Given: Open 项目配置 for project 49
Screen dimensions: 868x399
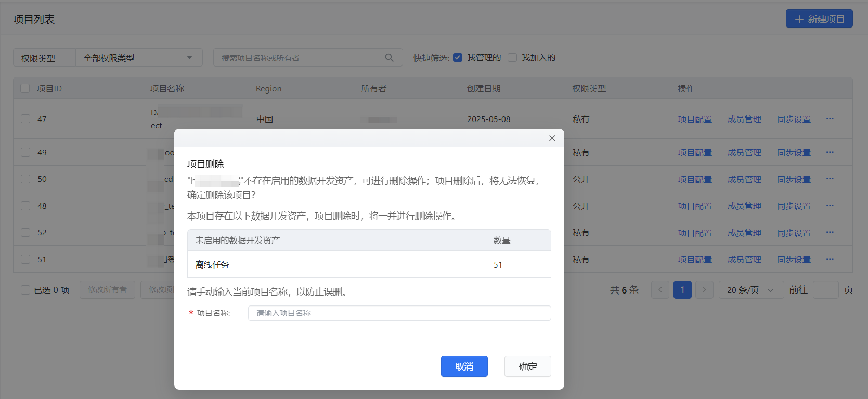Looking at the screenshot, I should click(695, 152).
